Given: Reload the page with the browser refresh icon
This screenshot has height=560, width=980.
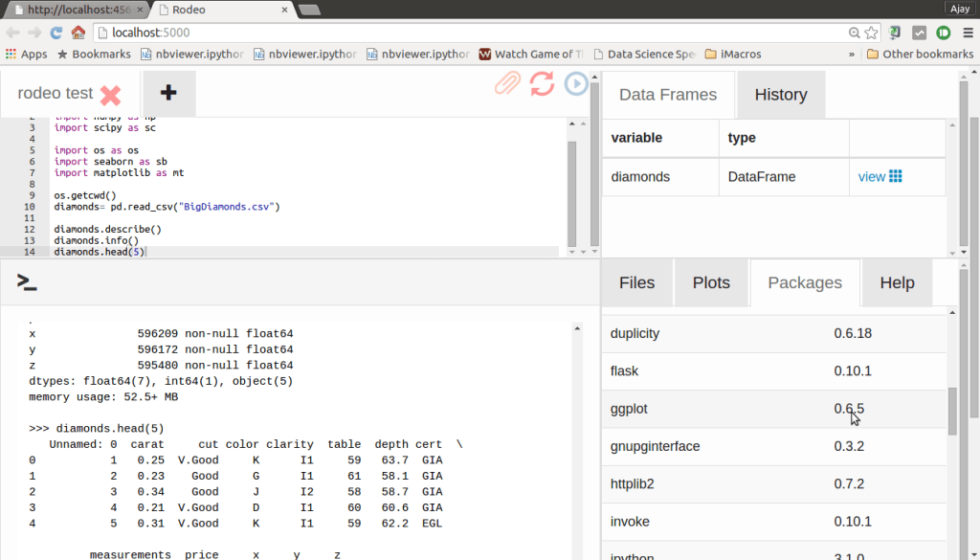Looking at the screenshot, I should click(56, 33).
